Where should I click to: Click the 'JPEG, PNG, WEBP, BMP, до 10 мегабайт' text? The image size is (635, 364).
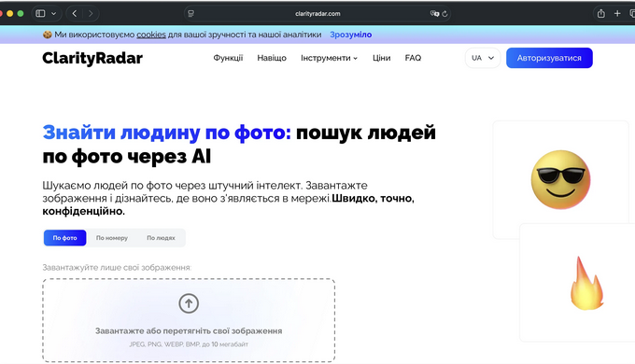coord(189,344)
